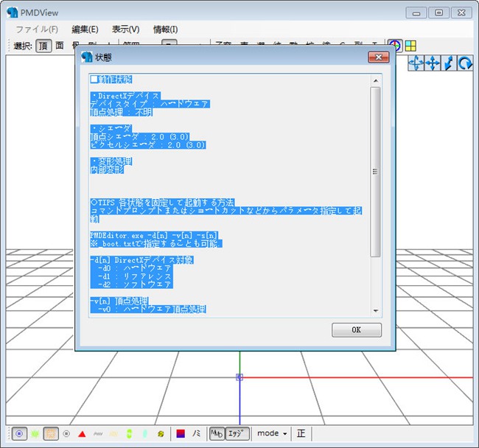Click the '内部変形' text line
The width and height of the screenshot is (479, 448).
(x=107, y=169)
